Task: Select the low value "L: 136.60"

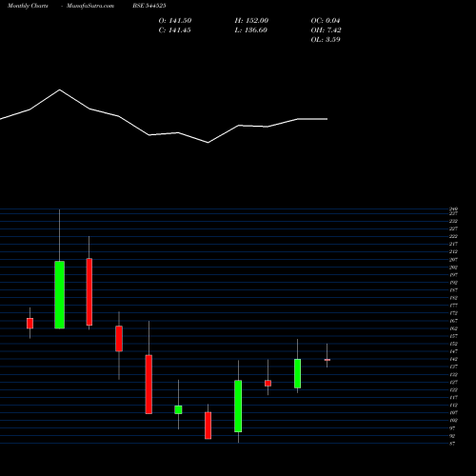Action: [x=250, y=30]
